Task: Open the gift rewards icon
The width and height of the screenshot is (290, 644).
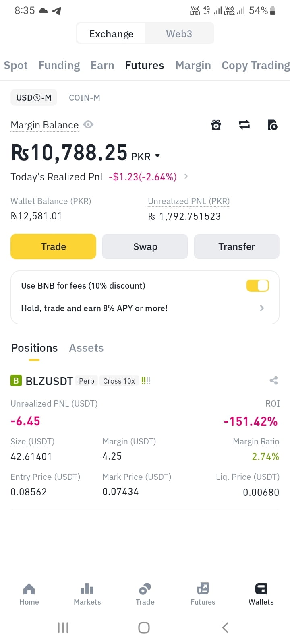Action: click(216, 125)
